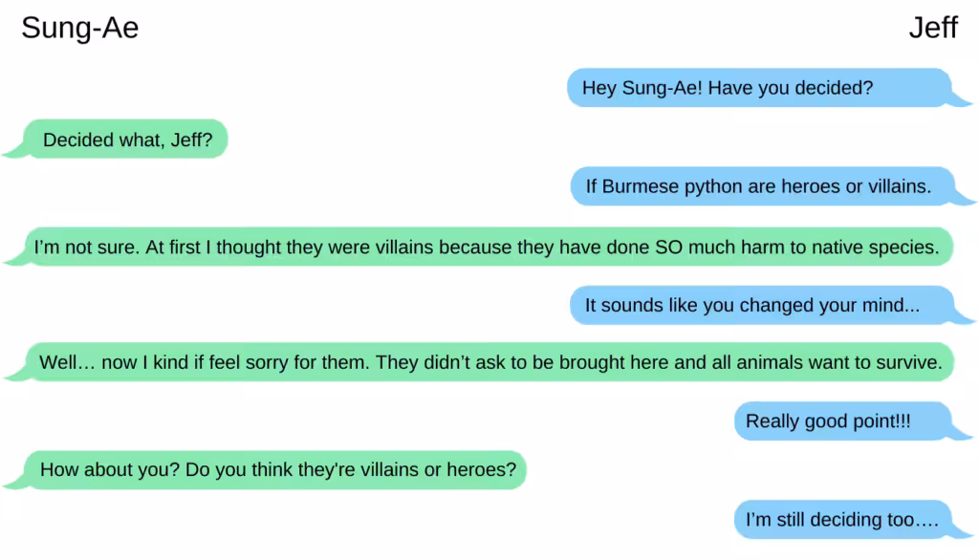Click the message about harm to native species
The width and height of the screenshot is (979, 560).
488,248
